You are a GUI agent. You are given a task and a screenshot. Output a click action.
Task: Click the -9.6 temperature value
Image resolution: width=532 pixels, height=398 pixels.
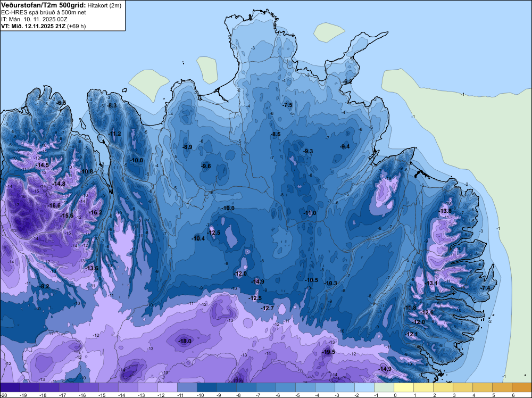click(206, 166)
